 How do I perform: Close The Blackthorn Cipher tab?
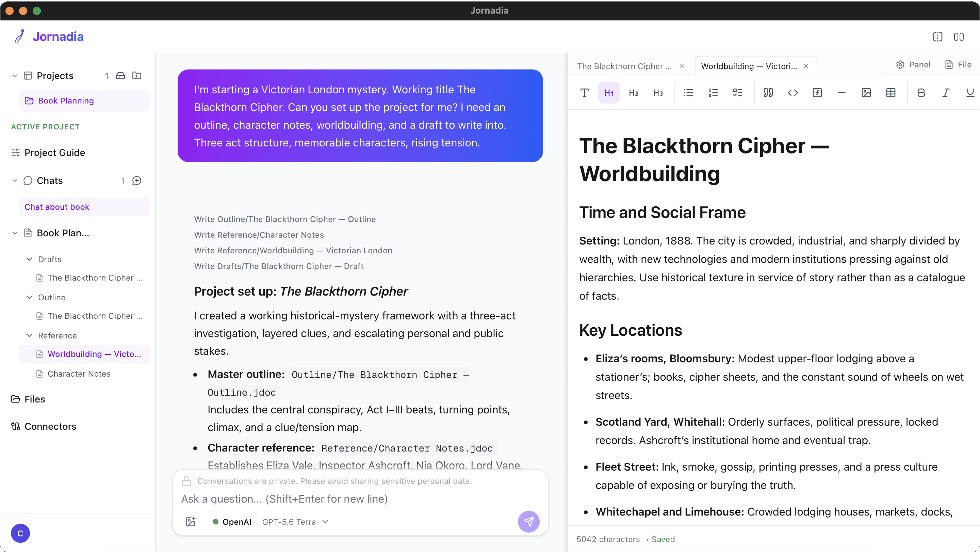(x=682, y=66)
